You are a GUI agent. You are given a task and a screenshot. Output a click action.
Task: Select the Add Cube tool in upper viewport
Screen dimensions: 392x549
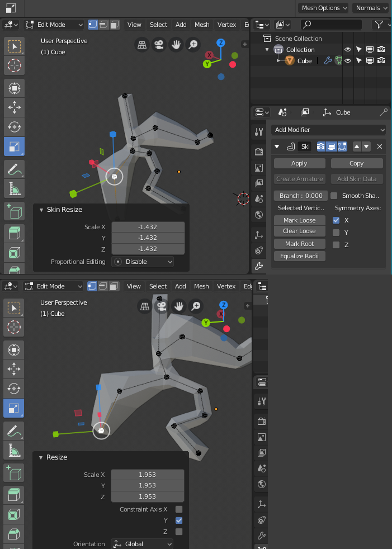point(15,211)
